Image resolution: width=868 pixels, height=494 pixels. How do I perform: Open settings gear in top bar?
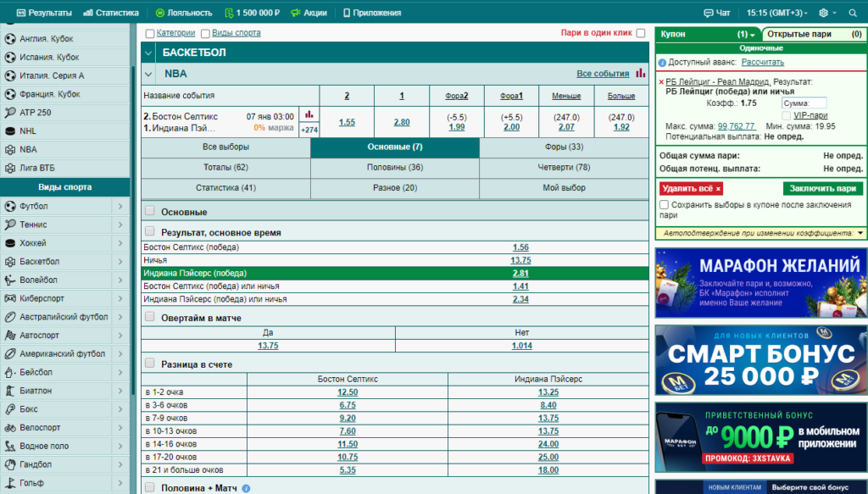coord(824,13)
